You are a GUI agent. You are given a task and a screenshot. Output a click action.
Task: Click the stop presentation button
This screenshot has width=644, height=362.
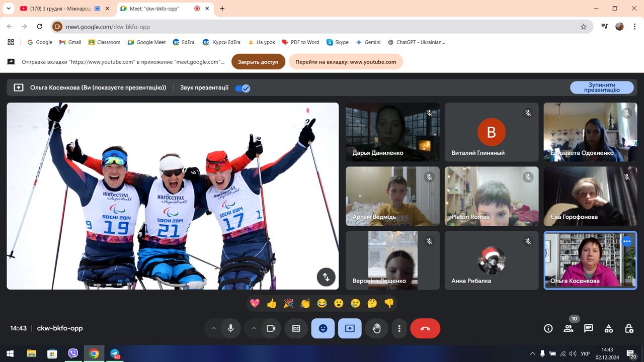click(602, 87)
